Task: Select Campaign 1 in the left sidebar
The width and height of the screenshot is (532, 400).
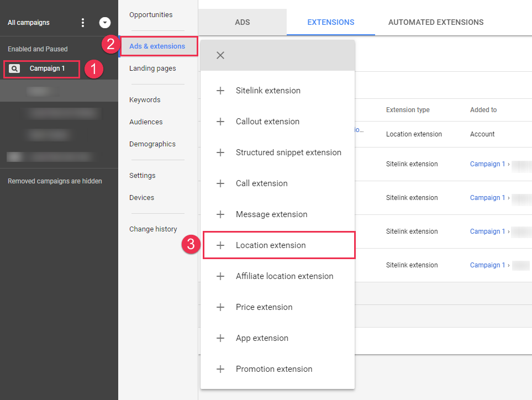Action: 47,69
